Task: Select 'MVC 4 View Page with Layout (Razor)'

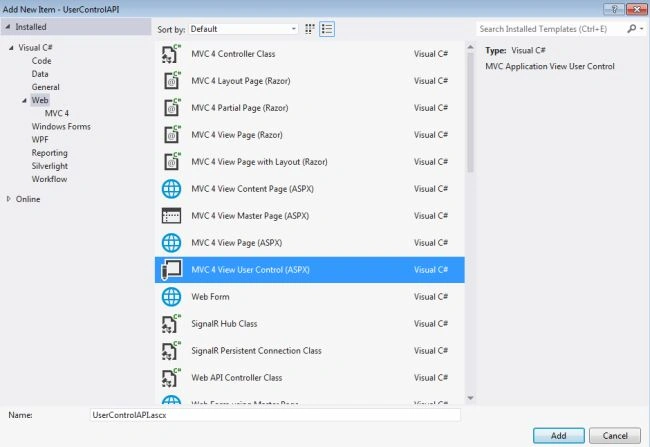Action: [x=259, y=162]
